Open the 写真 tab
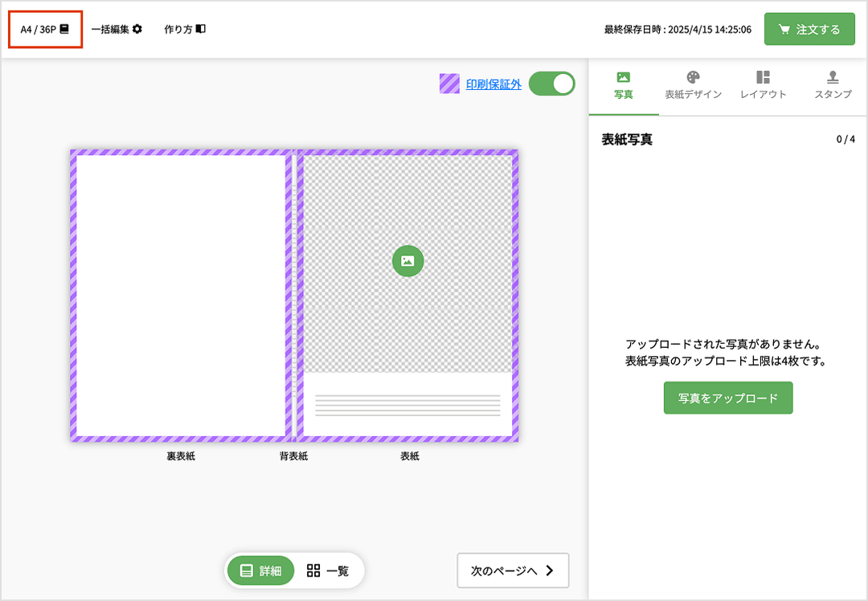The height and width of the screenshot is (601, 868). [x=623, y=85]
